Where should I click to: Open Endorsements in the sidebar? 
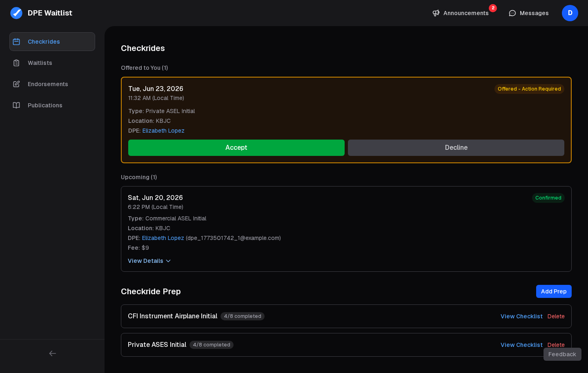click(x=52, y=84)
